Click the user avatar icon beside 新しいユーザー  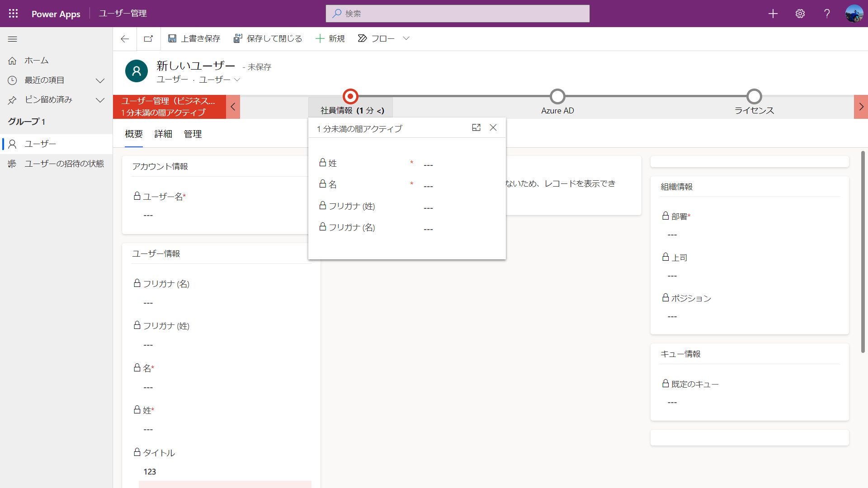(137, 71)
